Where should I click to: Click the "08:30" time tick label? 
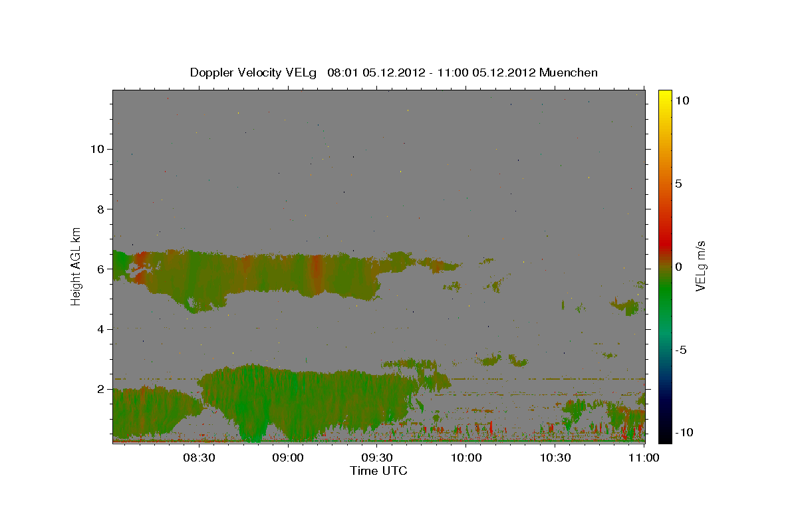199,458
